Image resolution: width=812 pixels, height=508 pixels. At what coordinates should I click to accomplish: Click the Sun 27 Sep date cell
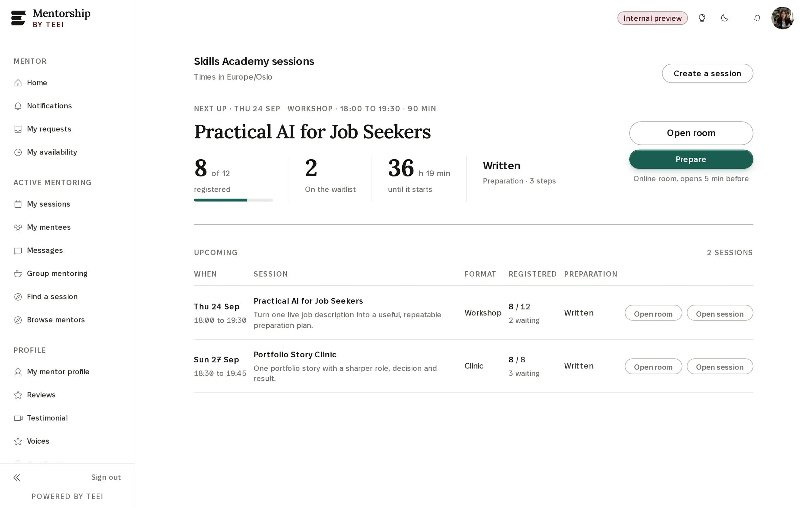click(x=220, y=366)
